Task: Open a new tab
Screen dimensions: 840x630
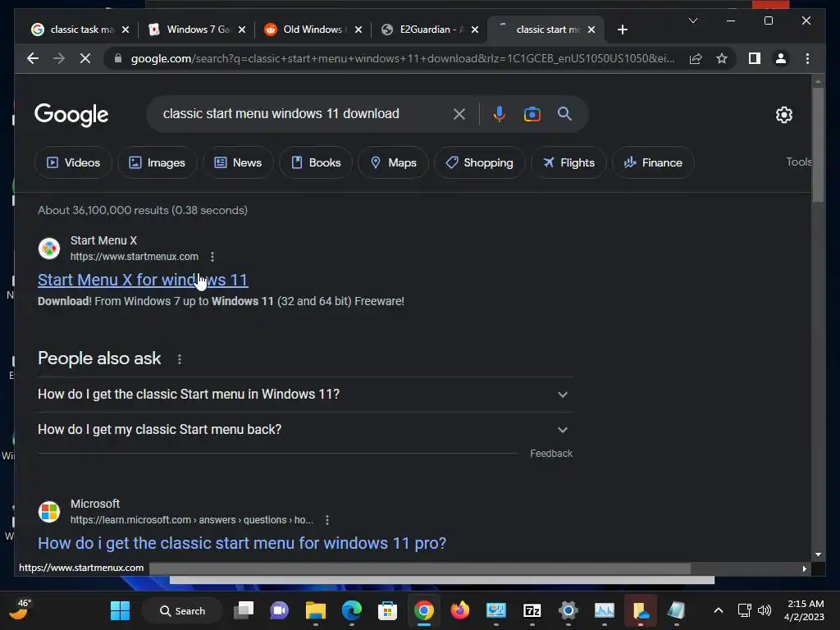Action: pyautogui.click(x=622, y=30)
